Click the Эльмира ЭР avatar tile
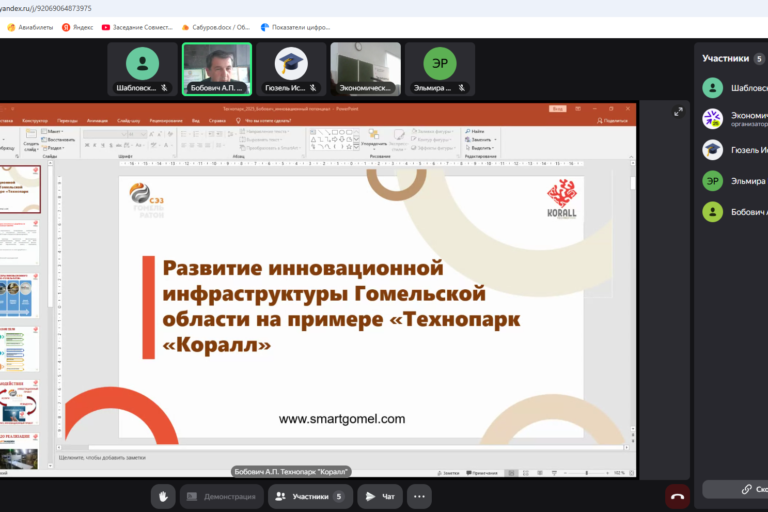The image size is (768, 512). (439, 68)
